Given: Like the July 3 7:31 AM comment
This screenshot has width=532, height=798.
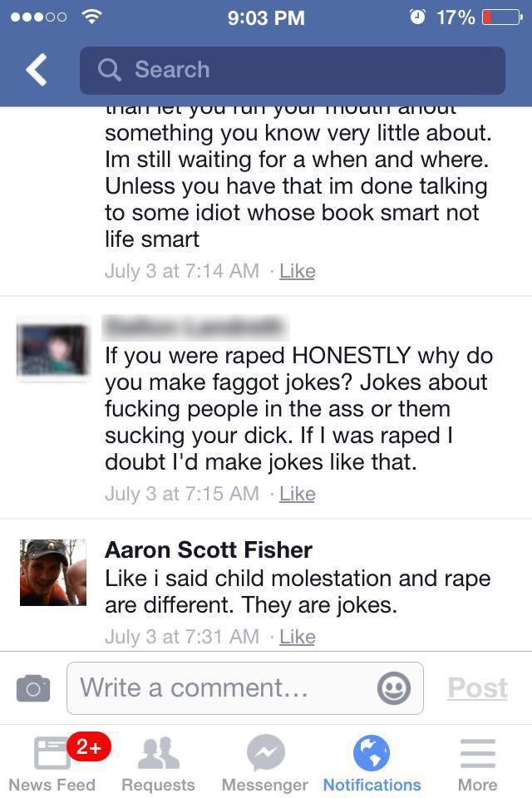Looking at the screenshot, I should pos(298,637).
